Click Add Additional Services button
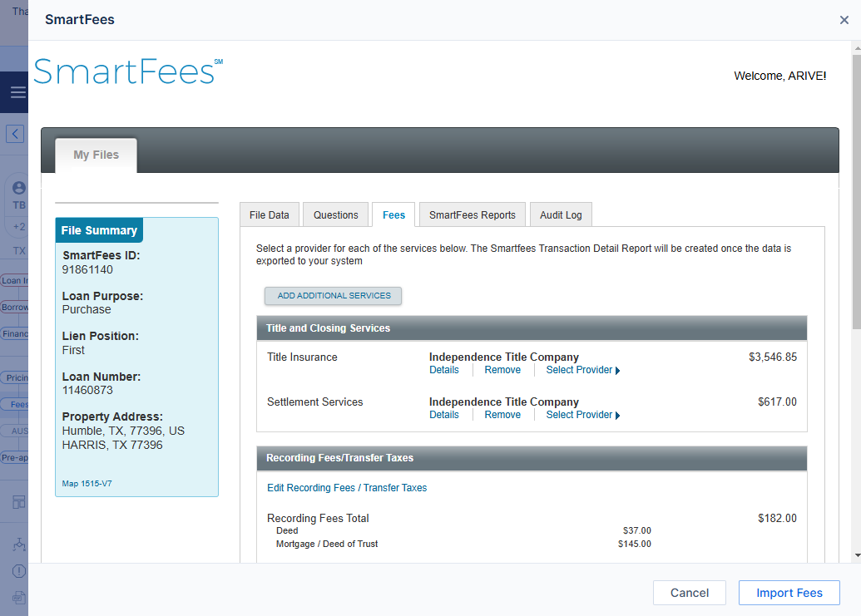 [x=334, y=296]
